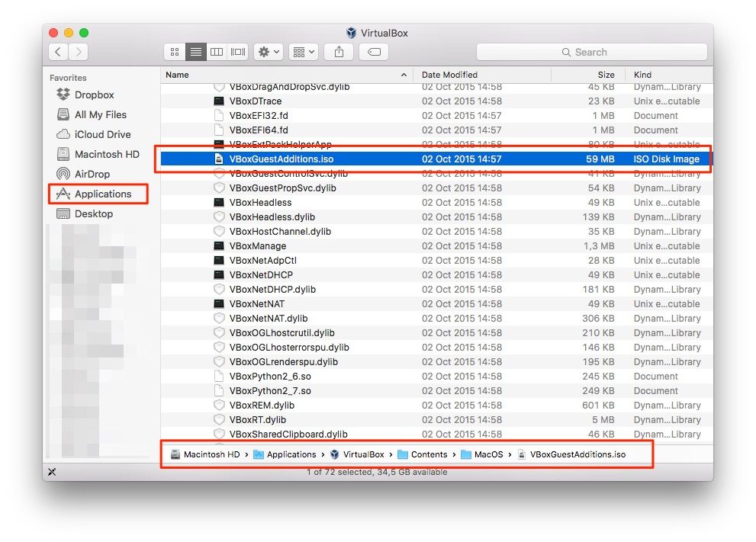Open AirDrop in the sidebar

pyautogui.click(x=83, y=174)
